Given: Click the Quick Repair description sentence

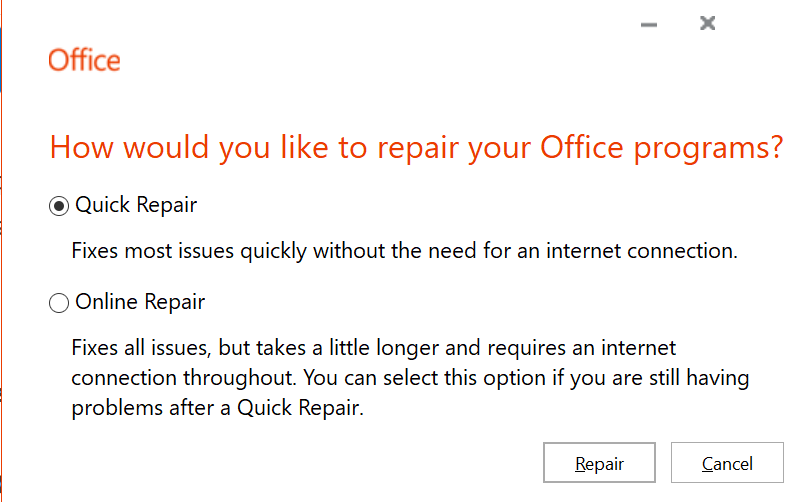Looking at the screenshot, I should [x=404, y=251].
